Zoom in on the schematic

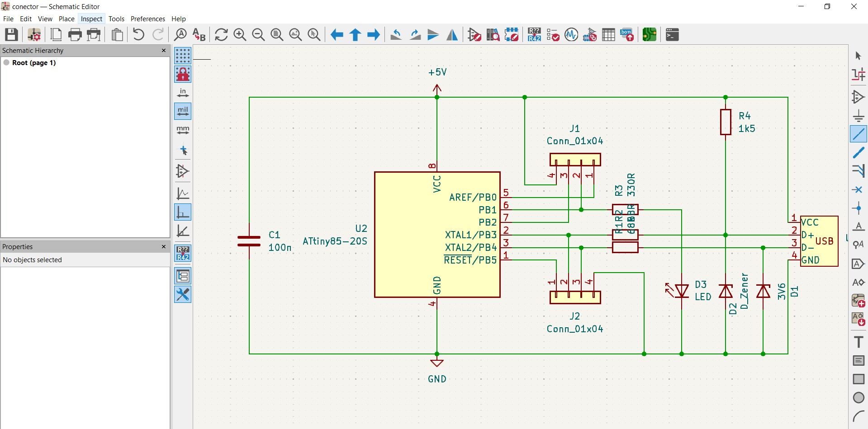tap(240, 34)
